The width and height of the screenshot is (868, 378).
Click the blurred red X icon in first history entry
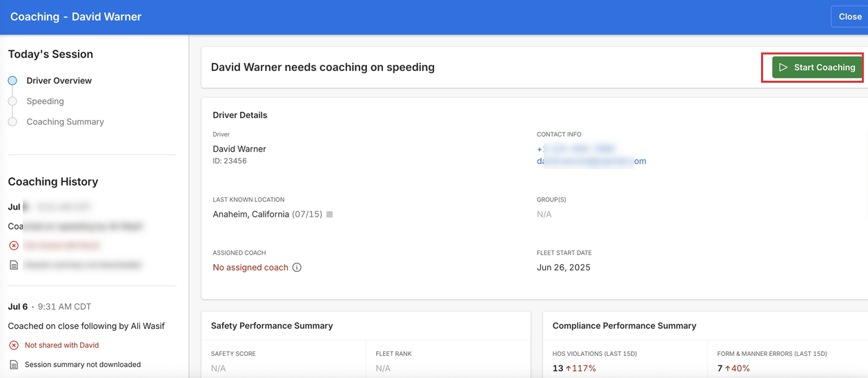[x=14, y=246]
